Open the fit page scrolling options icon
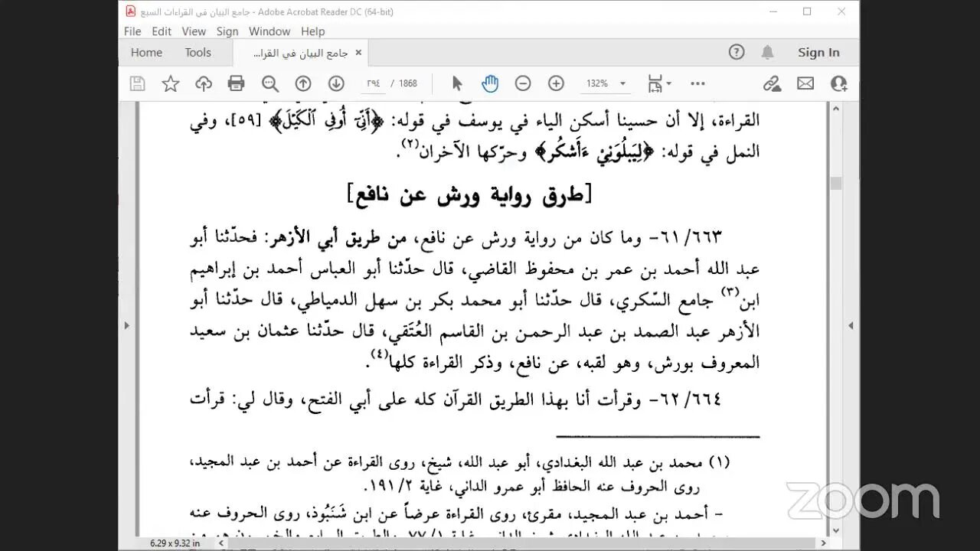This screenshot has height=551, width=980. 658,83
